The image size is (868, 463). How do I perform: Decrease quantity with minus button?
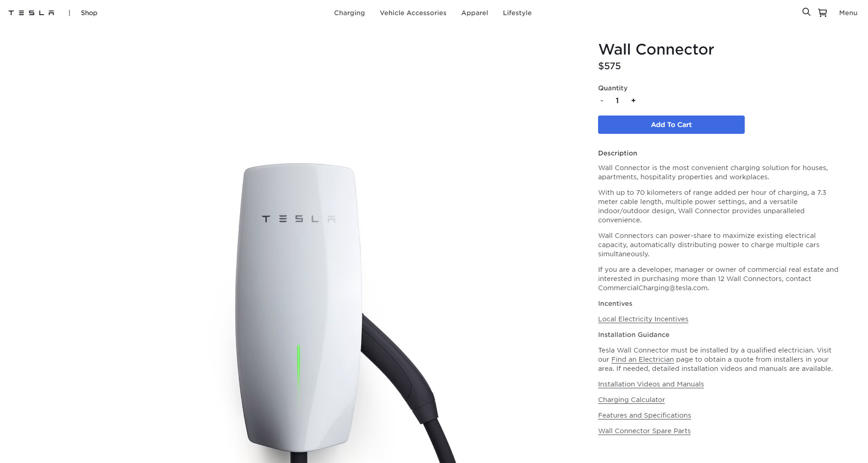click(x=602, y=100)
